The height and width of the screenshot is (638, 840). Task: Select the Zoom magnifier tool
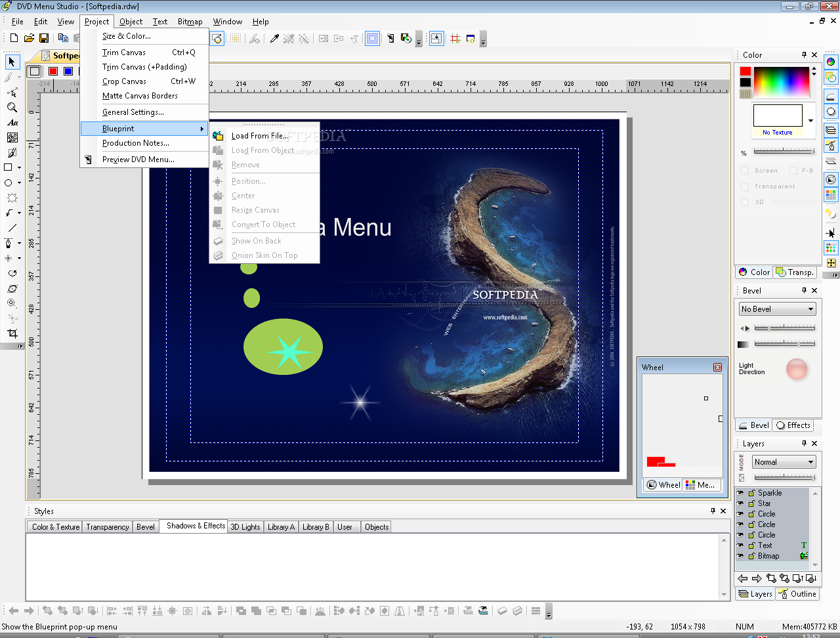[x=12, y=107]
